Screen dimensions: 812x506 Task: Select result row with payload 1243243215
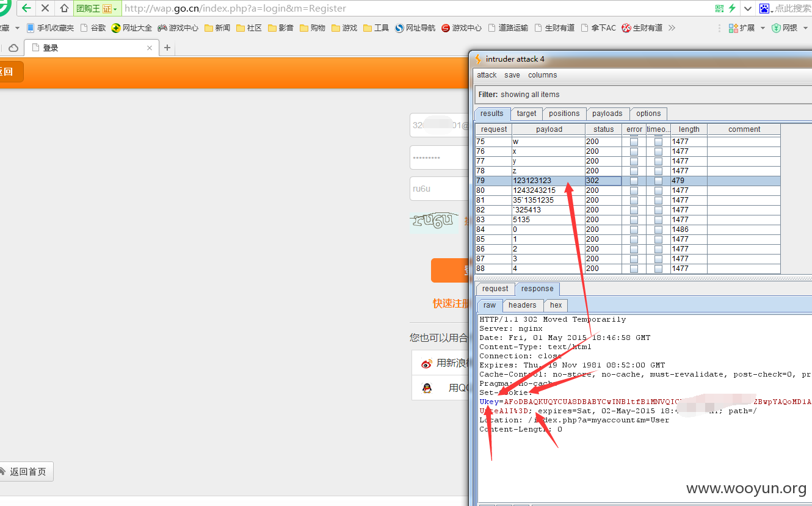[x=628, y=190]
